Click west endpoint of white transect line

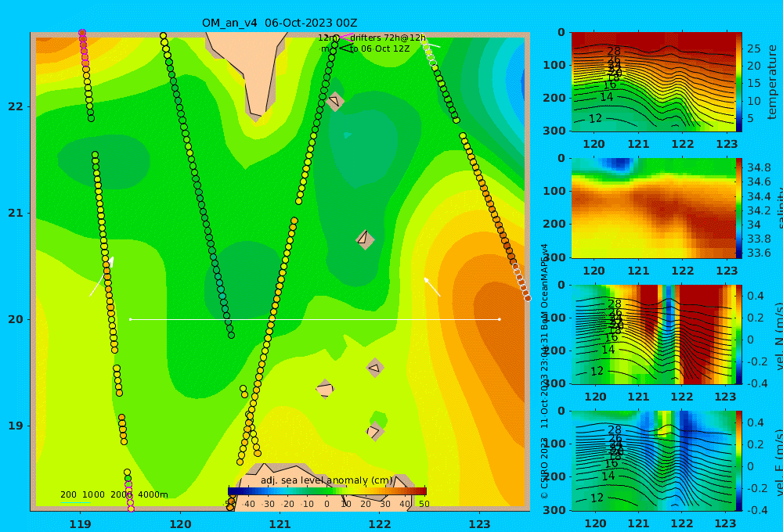point(130,319)
